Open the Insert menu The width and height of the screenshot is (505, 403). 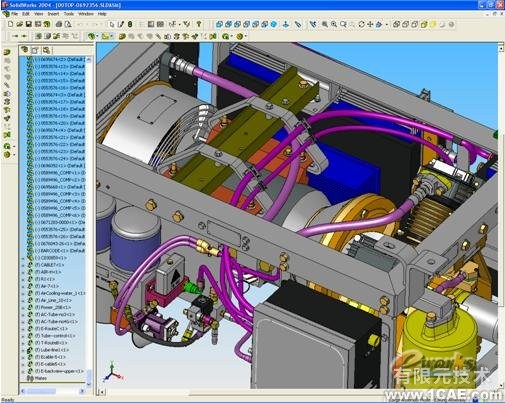(53, 14)
